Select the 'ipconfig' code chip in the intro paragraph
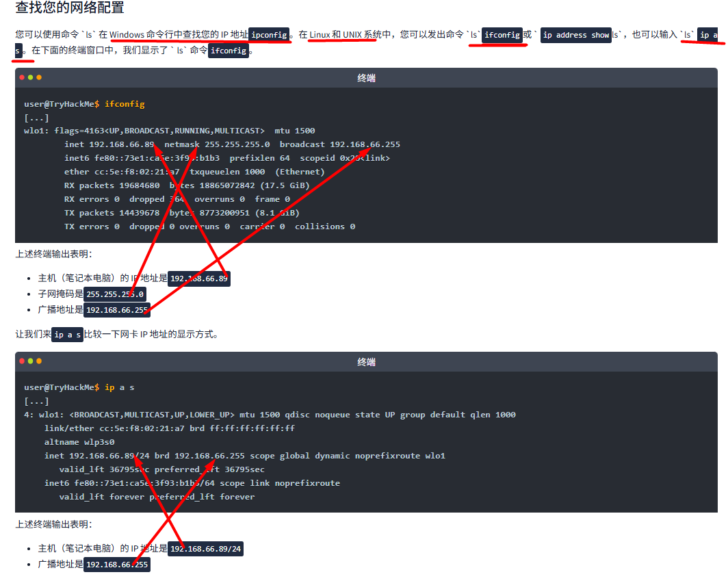 point(269,35)
